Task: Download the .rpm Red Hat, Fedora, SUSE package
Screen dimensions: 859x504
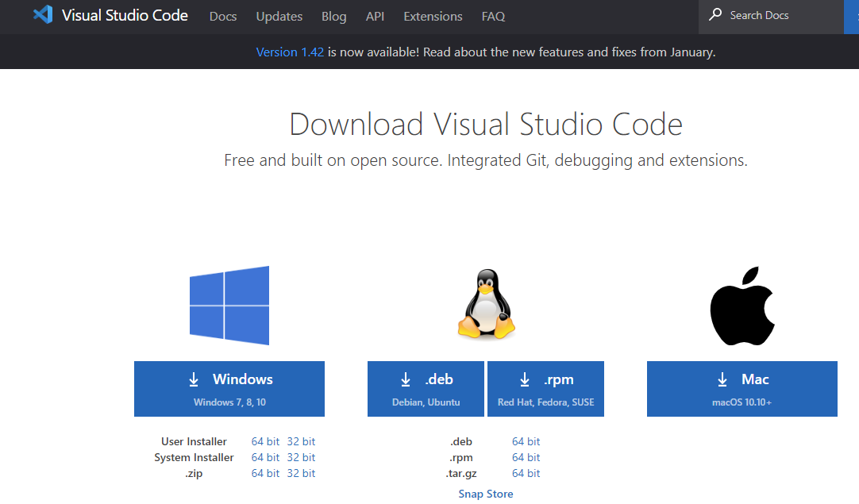Action: point(545,389)
